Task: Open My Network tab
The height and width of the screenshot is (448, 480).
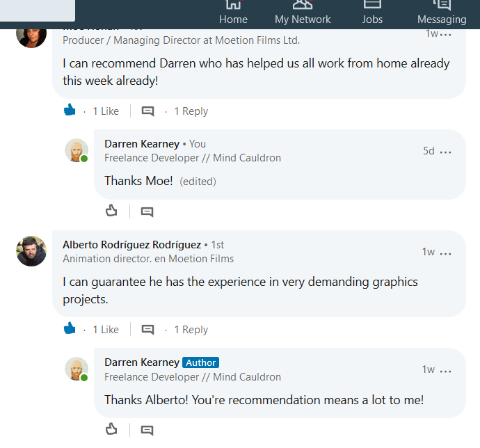Action: point(303,14)
